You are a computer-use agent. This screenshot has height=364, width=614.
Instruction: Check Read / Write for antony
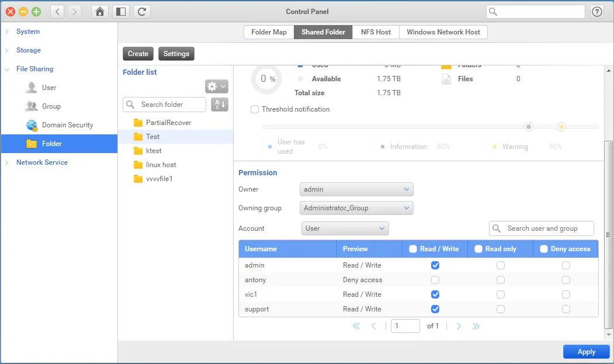(435, 280)
